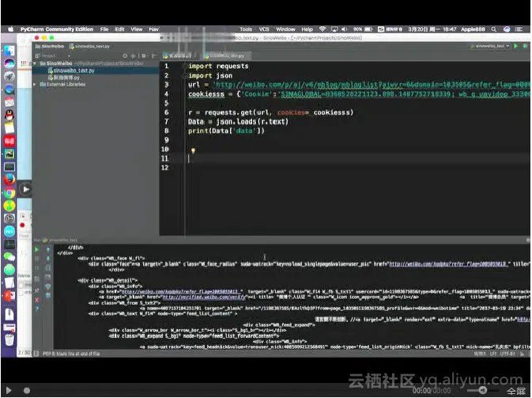Toggle soft-wrap in the Run console
The height and width of the screenshot is (398, 532).
[x=48, y=268]
